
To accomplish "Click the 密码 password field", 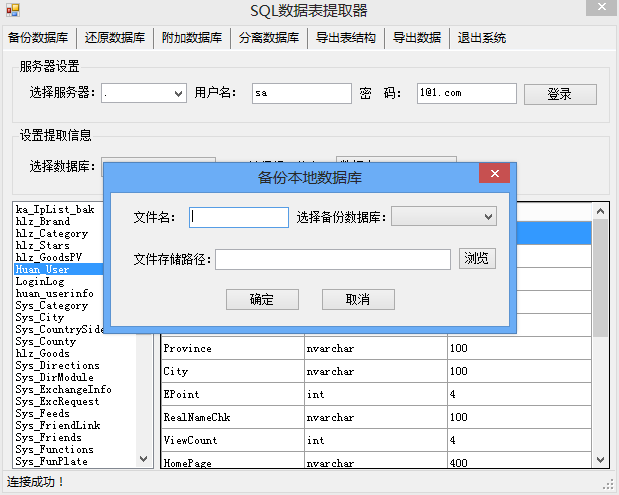I will [x=467, y=93].
